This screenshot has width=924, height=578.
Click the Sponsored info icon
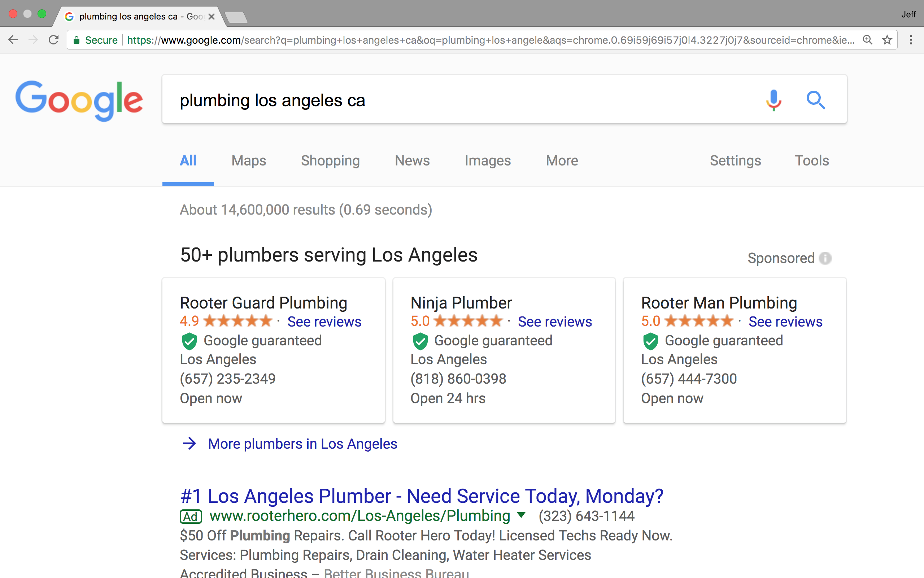click(825, 258)
